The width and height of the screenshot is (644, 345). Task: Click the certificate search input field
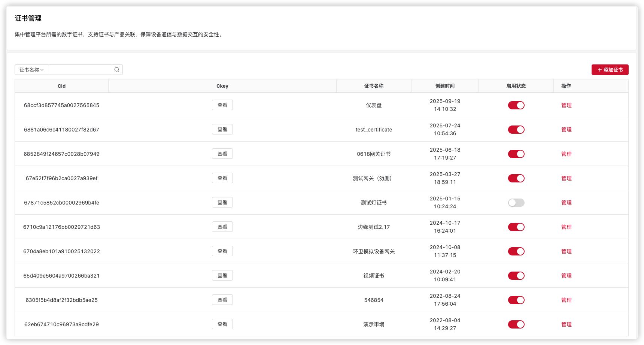point(79,70)
